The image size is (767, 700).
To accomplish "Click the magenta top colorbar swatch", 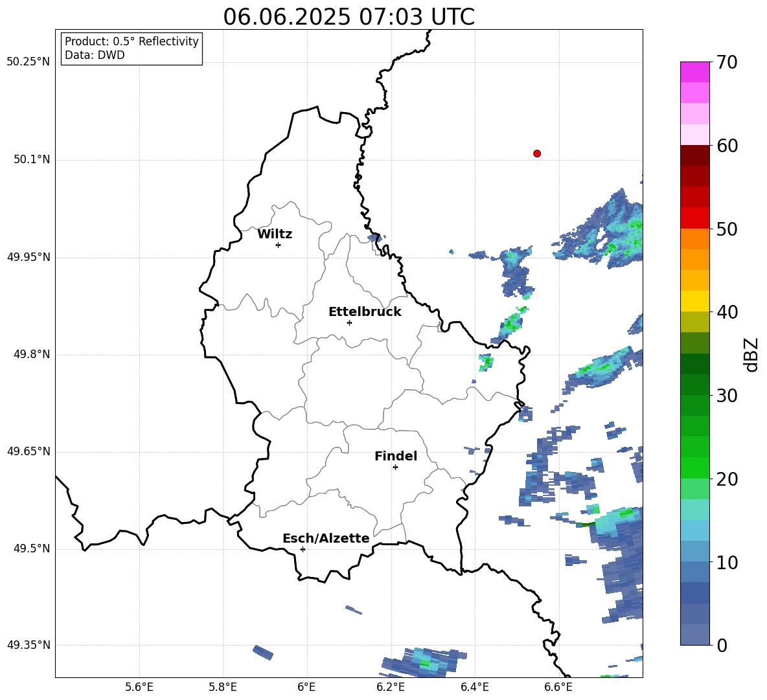I will [694, 72].
